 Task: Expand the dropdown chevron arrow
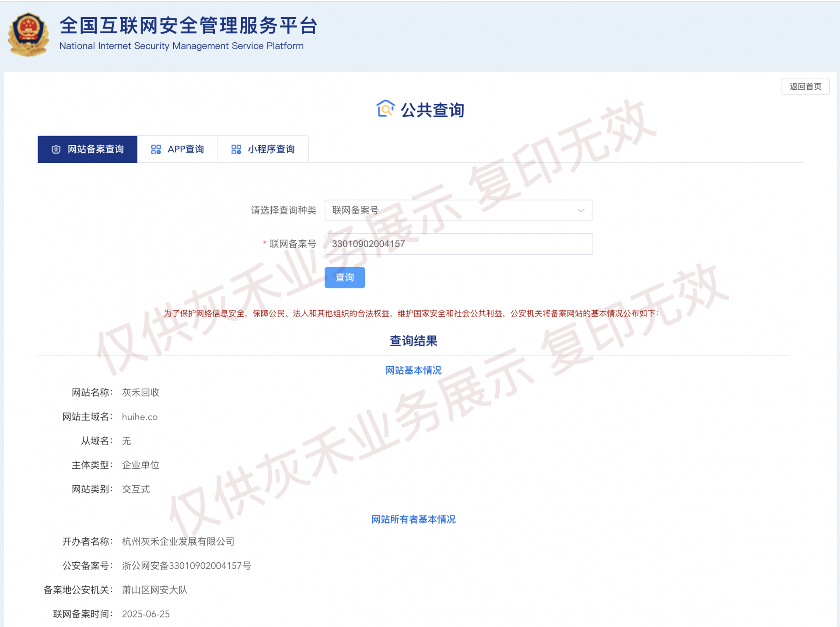(581, 210)
